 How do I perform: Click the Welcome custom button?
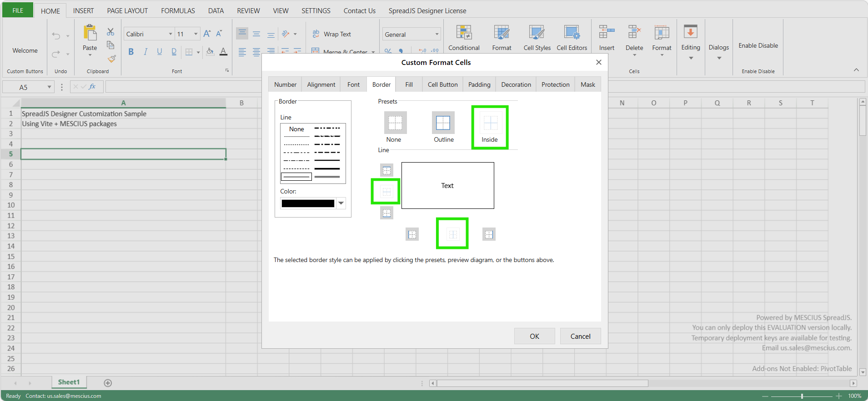pos(25,50)
